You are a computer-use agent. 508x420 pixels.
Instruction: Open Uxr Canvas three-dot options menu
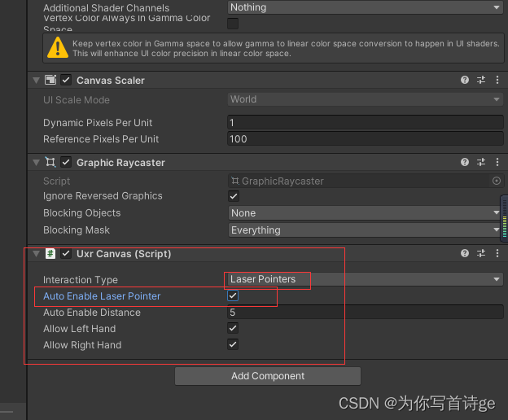click(x=497, y=253)
